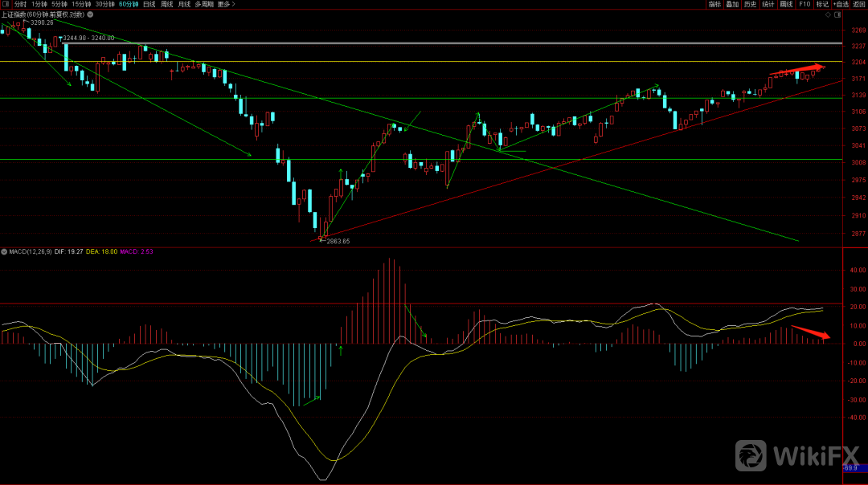
Task: Open the 指标 indicators button
Action: [x=714, y=4]
